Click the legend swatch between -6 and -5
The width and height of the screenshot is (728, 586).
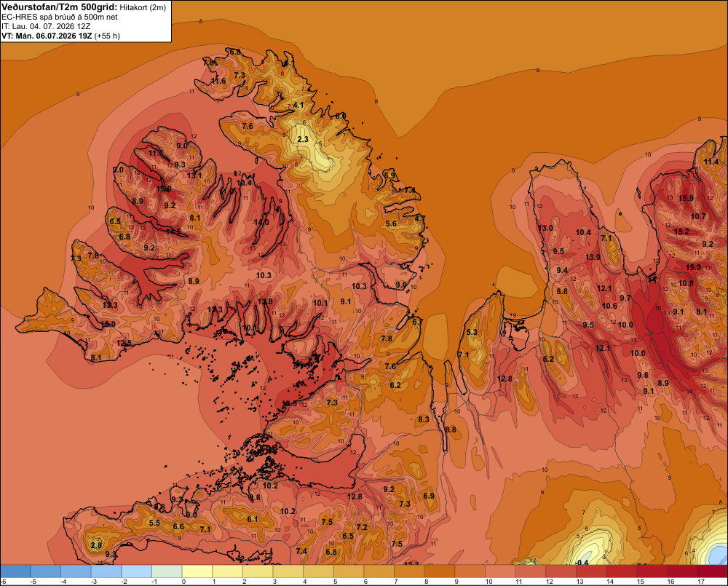(15, 571)
